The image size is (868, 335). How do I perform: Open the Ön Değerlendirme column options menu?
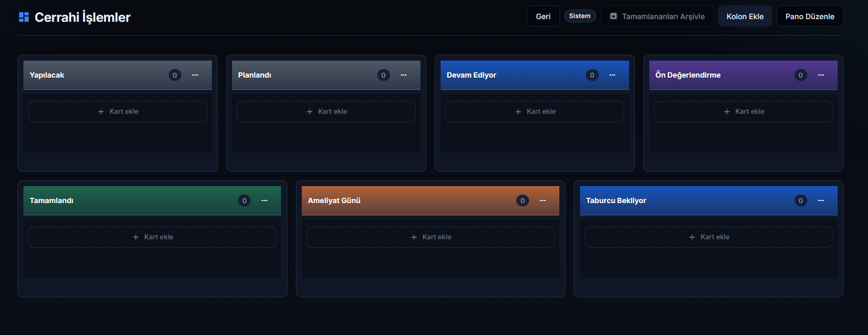pos(821,75)
